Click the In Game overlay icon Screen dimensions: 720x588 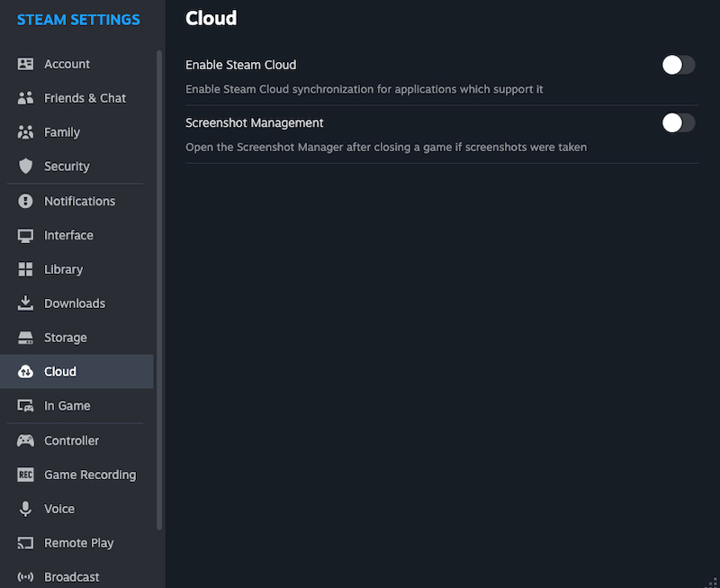pyautogui.click(x=25, y=405)
